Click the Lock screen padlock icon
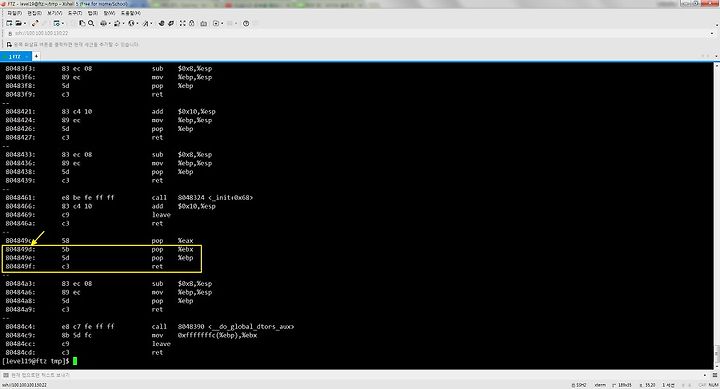Image resolution: width=720 pixels, height=389 pixels. coord(191,23)
